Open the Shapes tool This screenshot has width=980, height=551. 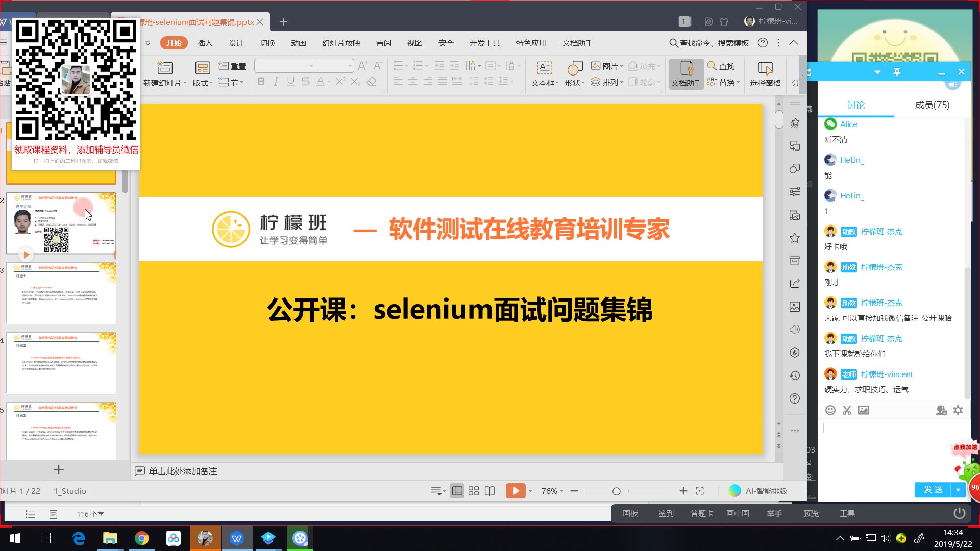point(575,68)
